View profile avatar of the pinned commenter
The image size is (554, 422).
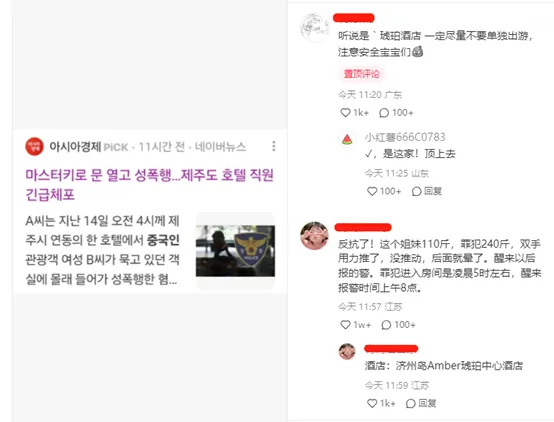[x=314, y=27]
